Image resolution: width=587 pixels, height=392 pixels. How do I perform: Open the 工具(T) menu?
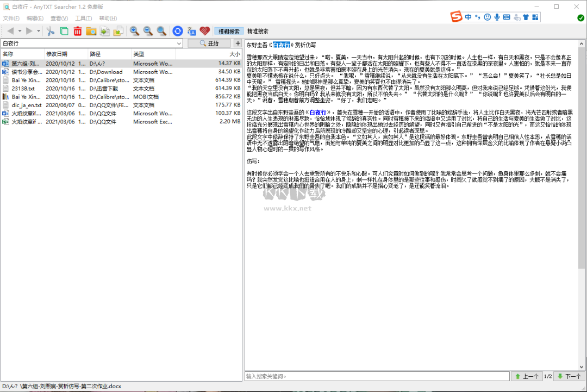83,18
